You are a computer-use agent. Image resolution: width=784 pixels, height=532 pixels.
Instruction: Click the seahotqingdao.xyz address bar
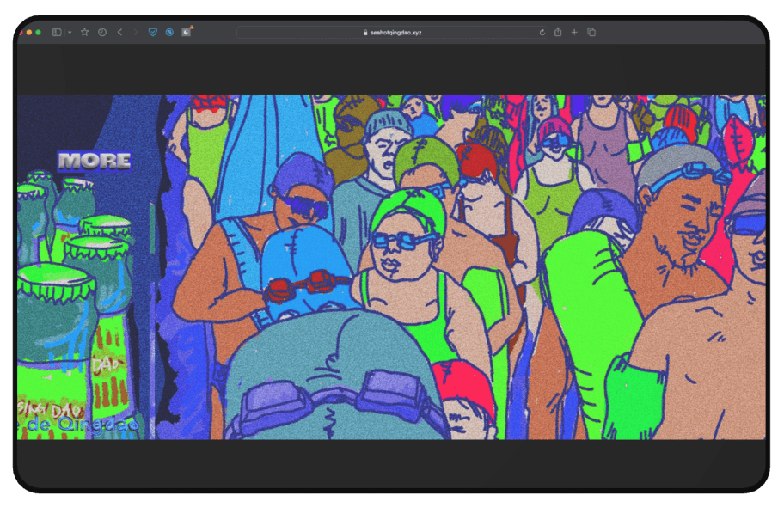(x=392, y=33)
